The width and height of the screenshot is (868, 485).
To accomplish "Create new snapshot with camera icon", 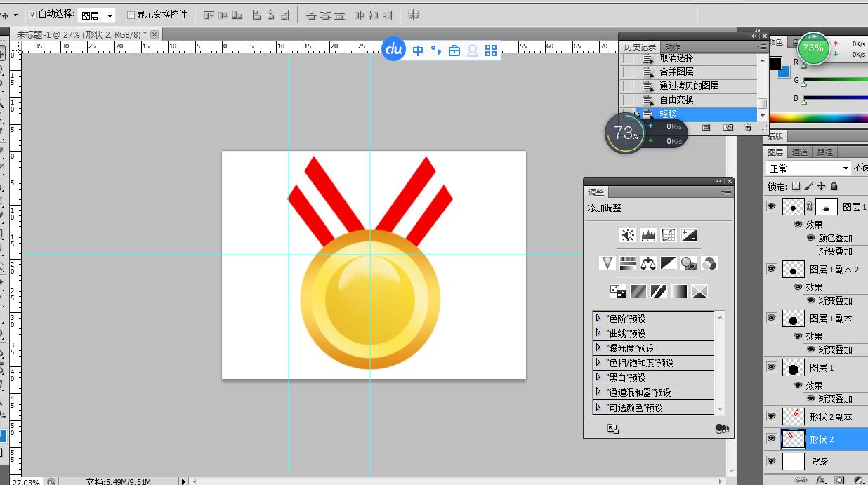I will [728, 128].
